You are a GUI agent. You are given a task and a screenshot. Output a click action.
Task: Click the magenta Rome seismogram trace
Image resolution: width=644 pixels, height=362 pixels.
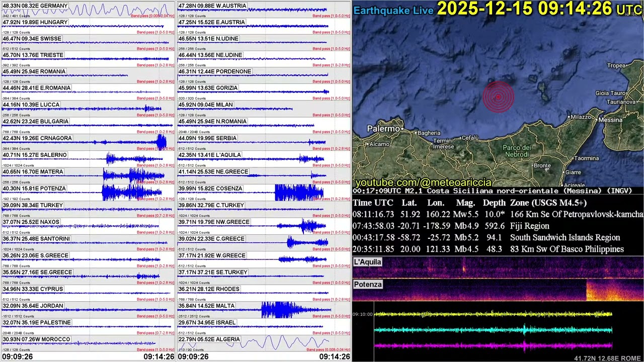pos(493,346)
